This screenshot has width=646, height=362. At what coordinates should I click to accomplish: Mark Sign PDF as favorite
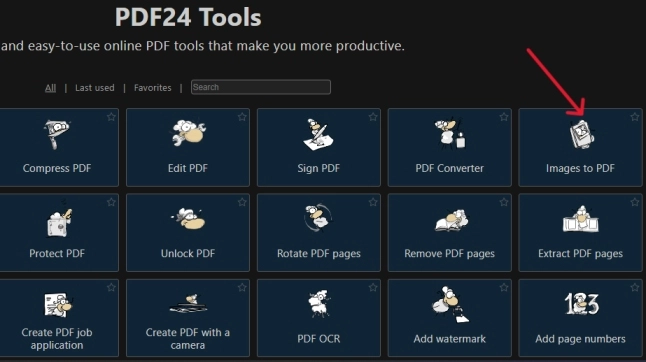[373, 117]
